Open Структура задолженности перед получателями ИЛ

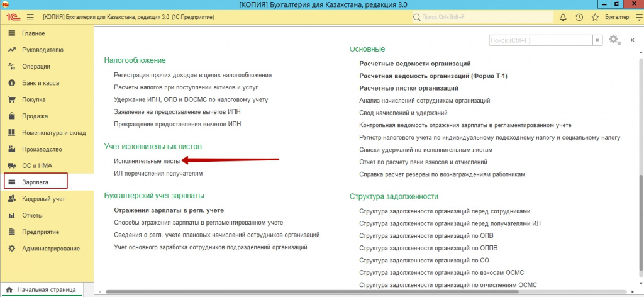450,223
